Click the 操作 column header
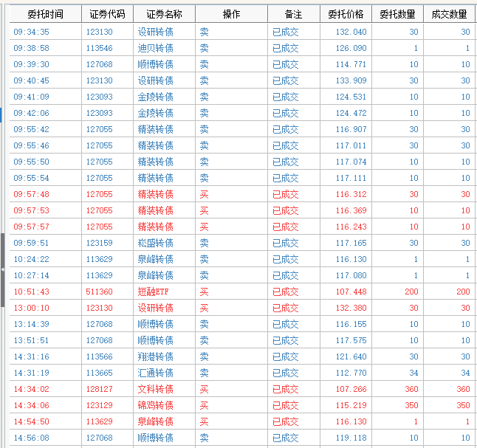This screenshot has width=477, height=448. [232, 14]
